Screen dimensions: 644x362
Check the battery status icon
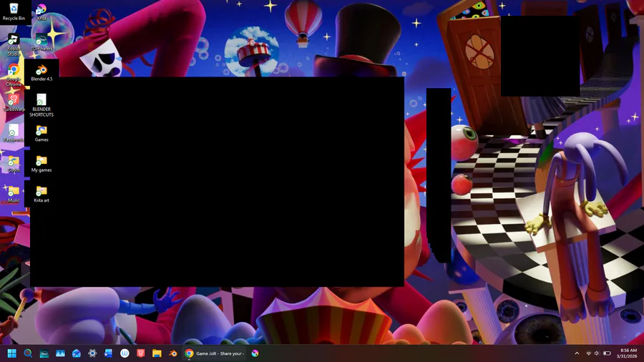click(x=607, y=353)
